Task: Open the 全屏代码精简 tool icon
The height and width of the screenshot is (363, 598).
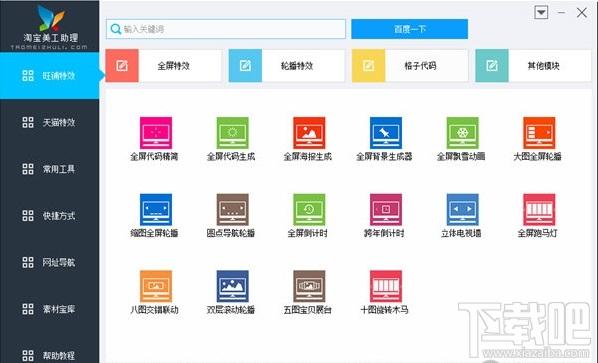Action: 156,133
